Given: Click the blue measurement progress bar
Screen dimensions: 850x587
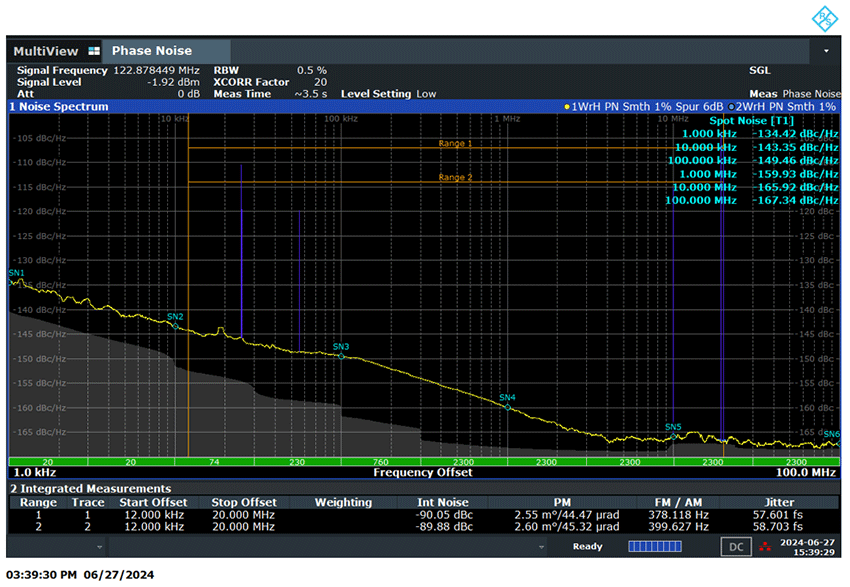Looking at the screenshot, I should (x=654, y=547).
